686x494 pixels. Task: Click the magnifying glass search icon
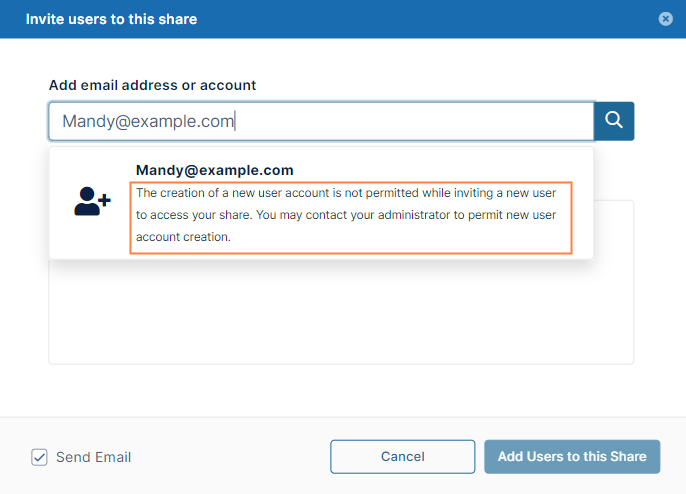(614, 121)
